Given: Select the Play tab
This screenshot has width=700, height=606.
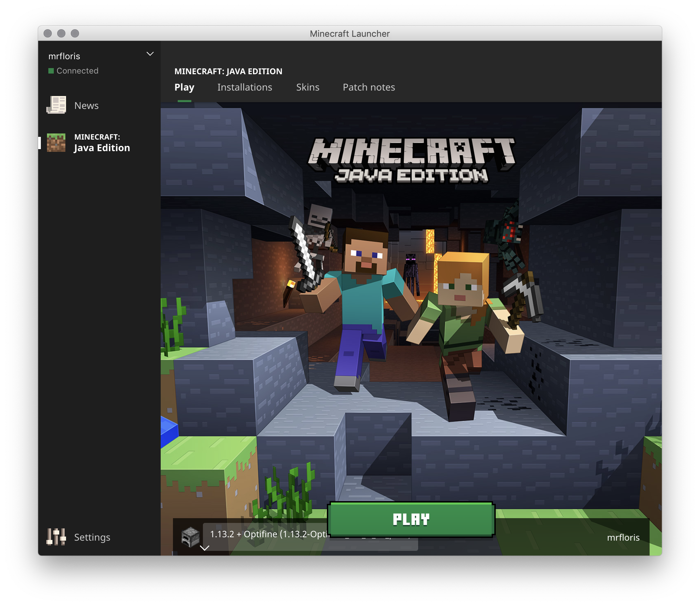Looking at the screenshot, I should (x=184, y=87).
